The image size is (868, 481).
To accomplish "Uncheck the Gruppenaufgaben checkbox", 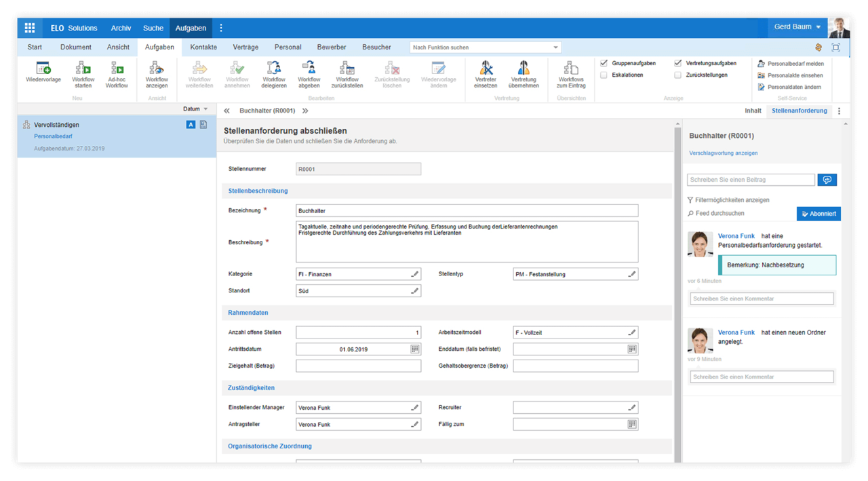I will [604, 63].
